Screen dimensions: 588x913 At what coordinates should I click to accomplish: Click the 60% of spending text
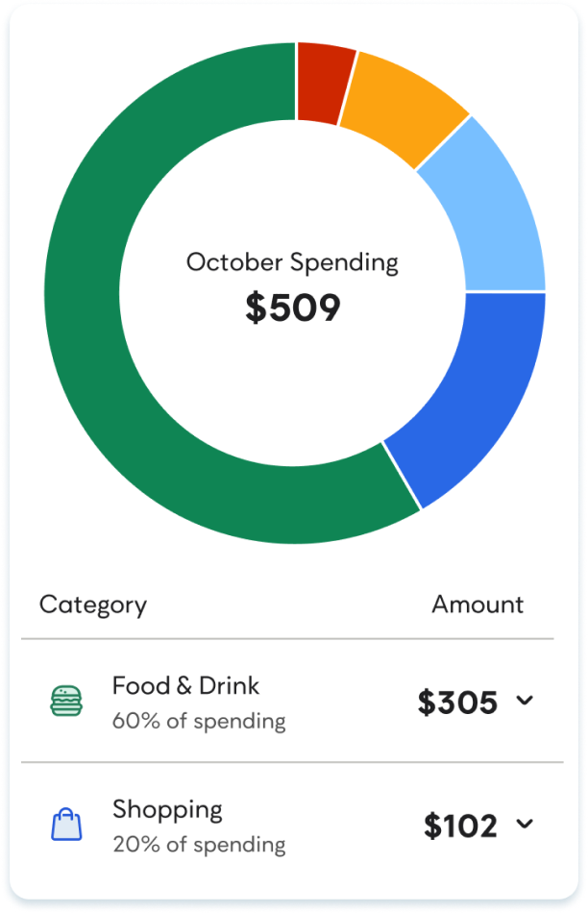199,721
